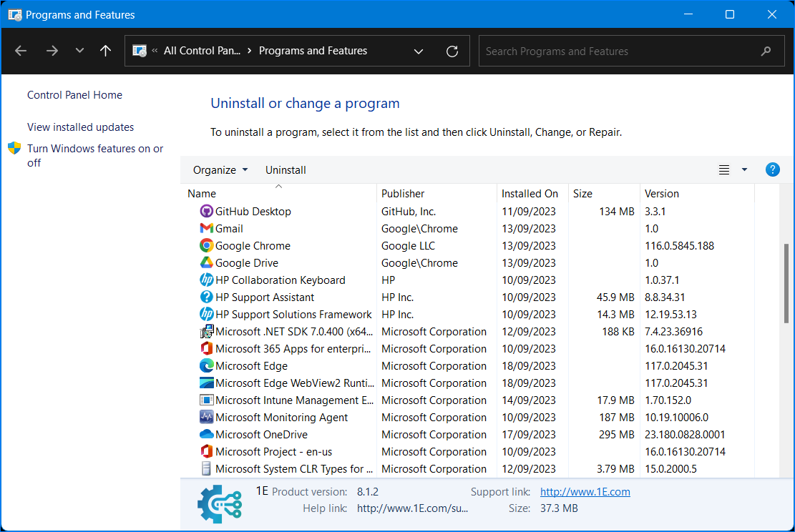This screenshot has width=795, height=532.
Task: Click the change view list icon
Action: point(724,169)
